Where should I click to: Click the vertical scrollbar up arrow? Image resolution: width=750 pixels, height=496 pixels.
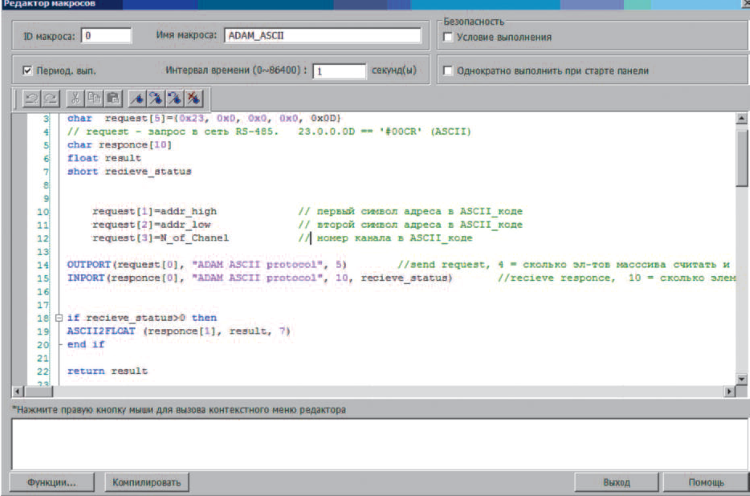pyautogui.click(x=741, y=118)
